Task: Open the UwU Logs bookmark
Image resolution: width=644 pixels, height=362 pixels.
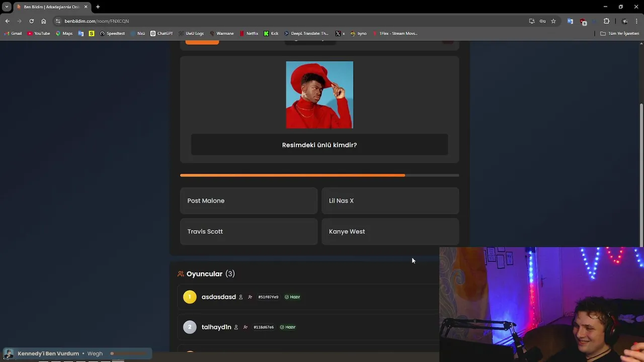Action: tap(191, 33)
